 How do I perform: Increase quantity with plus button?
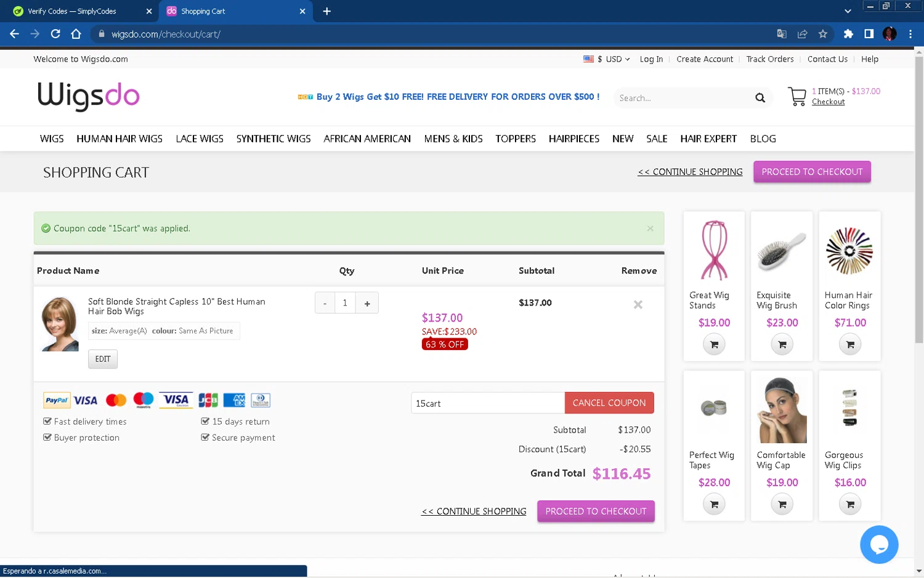tap(367, 303)
